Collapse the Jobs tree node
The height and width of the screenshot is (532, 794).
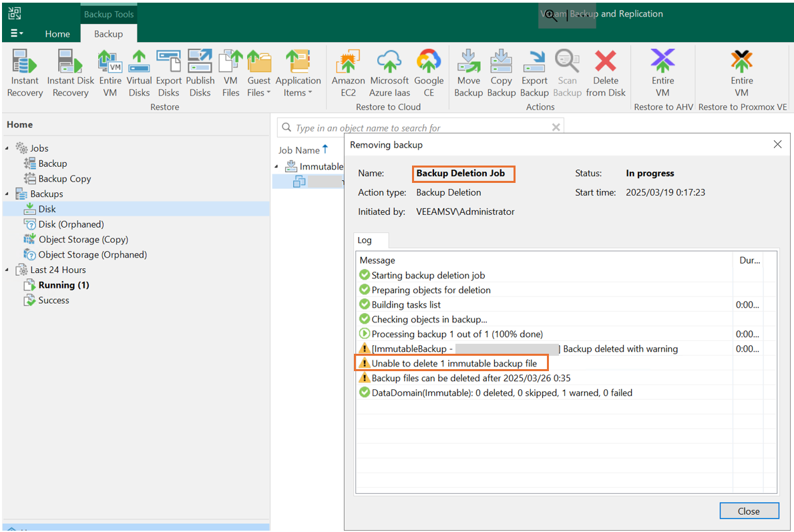point(7,148)
